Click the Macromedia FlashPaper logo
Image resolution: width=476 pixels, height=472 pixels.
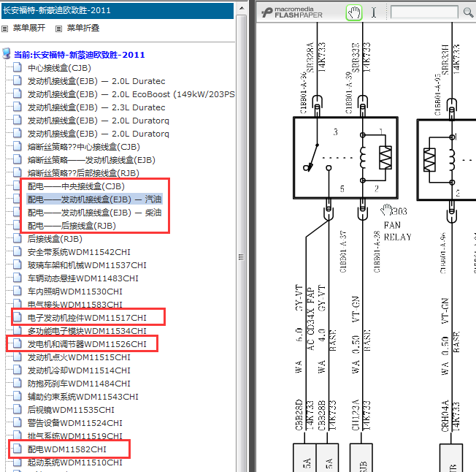click(x=292, y=12)
